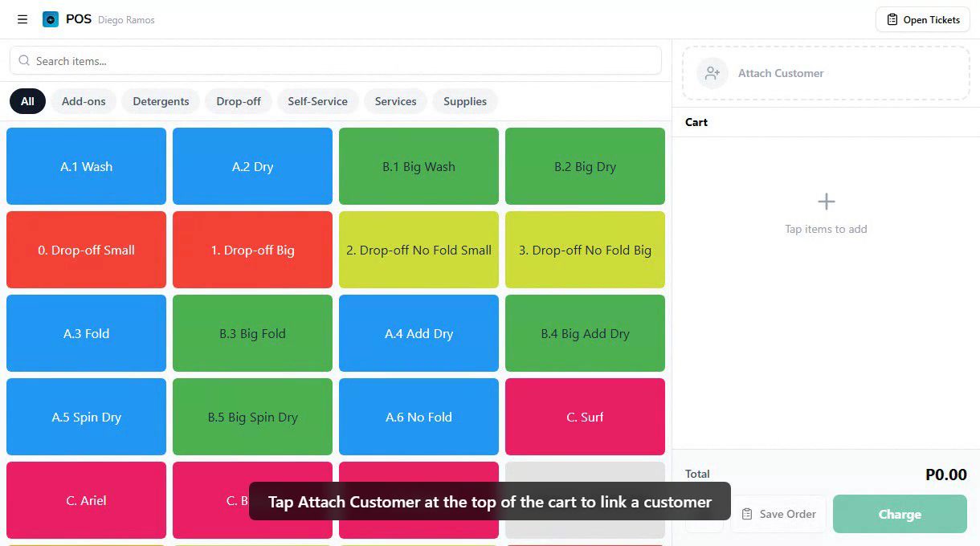
Task: Add B.2 Big Dry to the cart
Action: click(585, 166)
